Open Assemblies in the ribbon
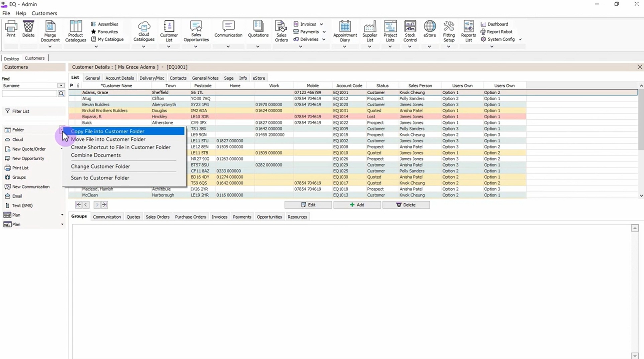Viewport: 644px width, 359px height. coord(105,24)
